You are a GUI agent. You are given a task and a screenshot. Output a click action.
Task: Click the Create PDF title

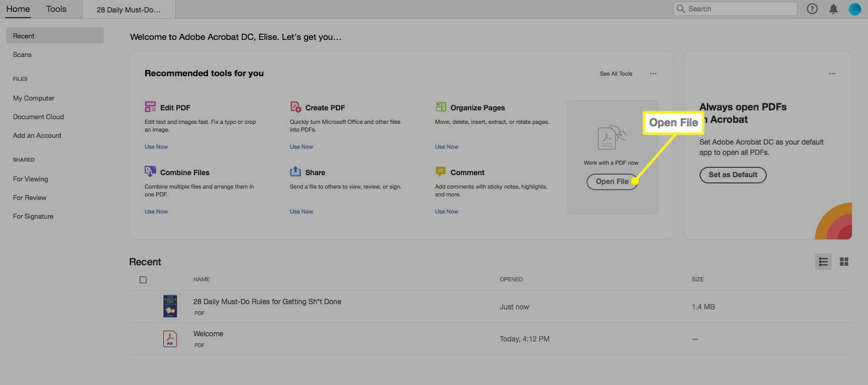pyautogui.click(x=325, y=108)
